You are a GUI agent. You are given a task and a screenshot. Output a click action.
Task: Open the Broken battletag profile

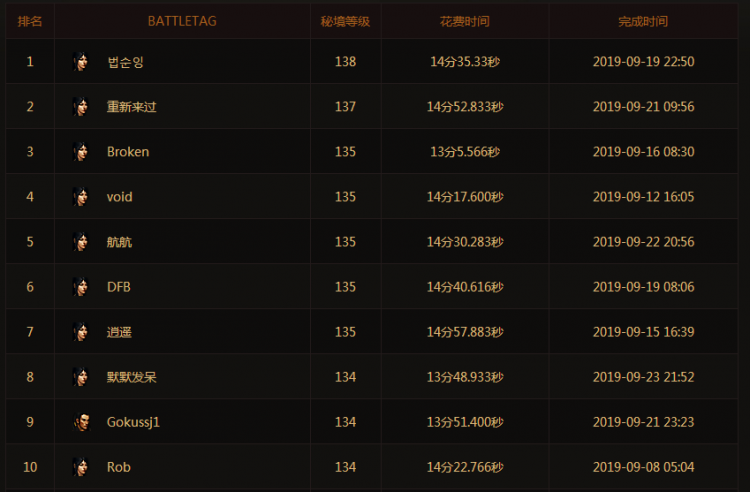coord(128,152)
